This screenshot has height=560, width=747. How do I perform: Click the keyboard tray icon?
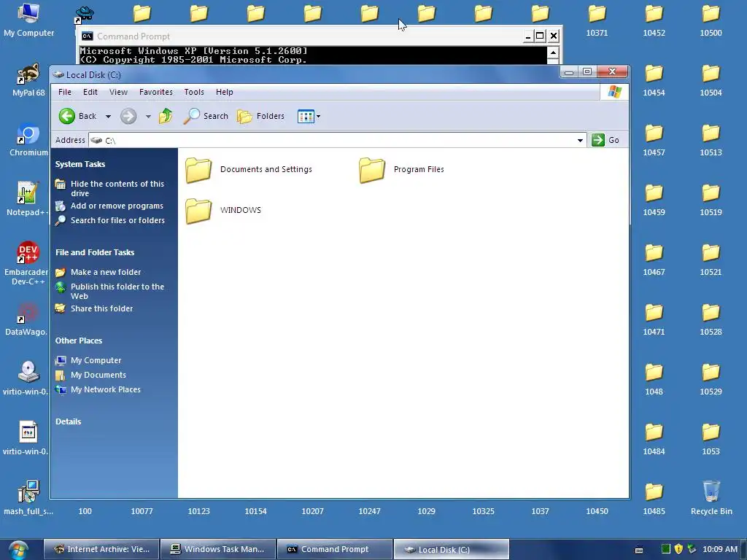(639, 550)
